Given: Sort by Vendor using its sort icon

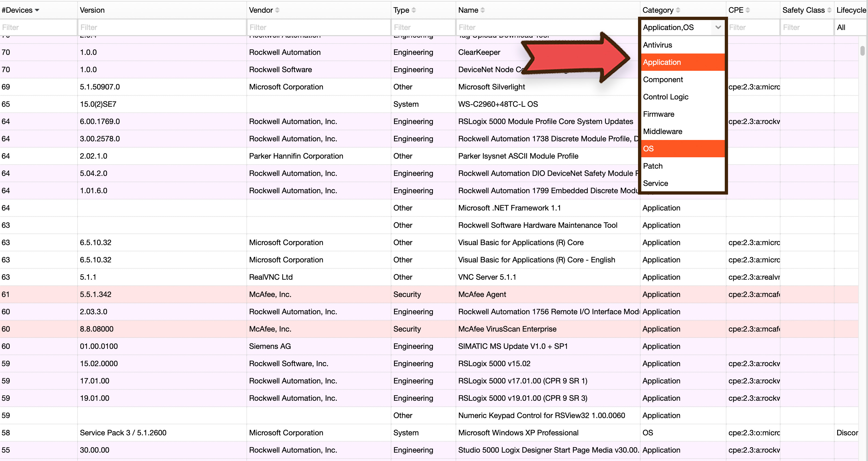Looking at the screenshot, I should click(277, 10).
